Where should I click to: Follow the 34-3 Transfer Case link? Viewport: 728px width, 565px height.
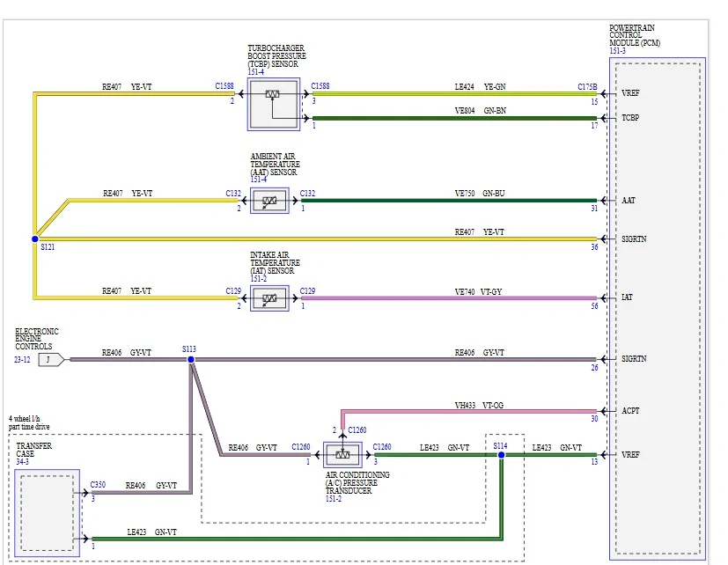pos(22,462)
